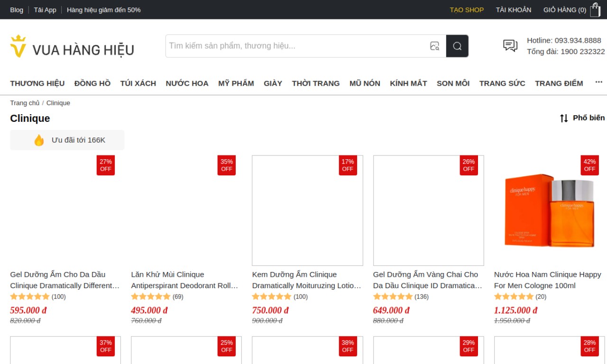Viewport: 607px width, 364px height.
Task: Click star rating with 69 reviews
Action: 151,297
